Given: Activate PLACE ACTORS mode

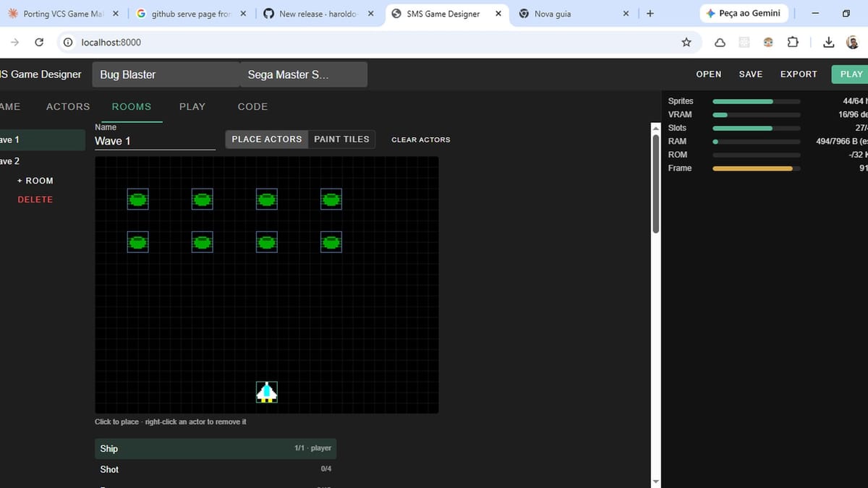Looking at the screenshot, I should [267, 140].
